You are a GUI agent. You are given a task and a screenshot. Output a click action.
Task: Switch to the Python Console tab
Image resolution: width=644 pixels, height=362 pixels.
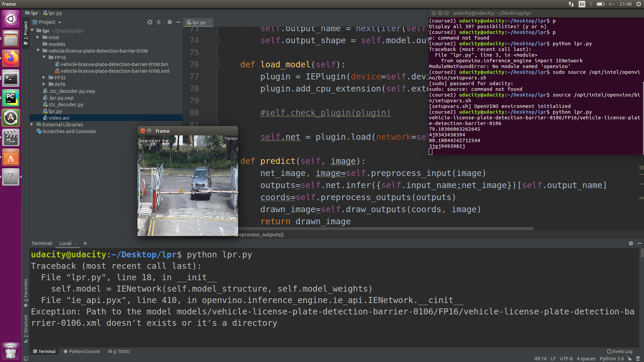(x=82, y=351)
